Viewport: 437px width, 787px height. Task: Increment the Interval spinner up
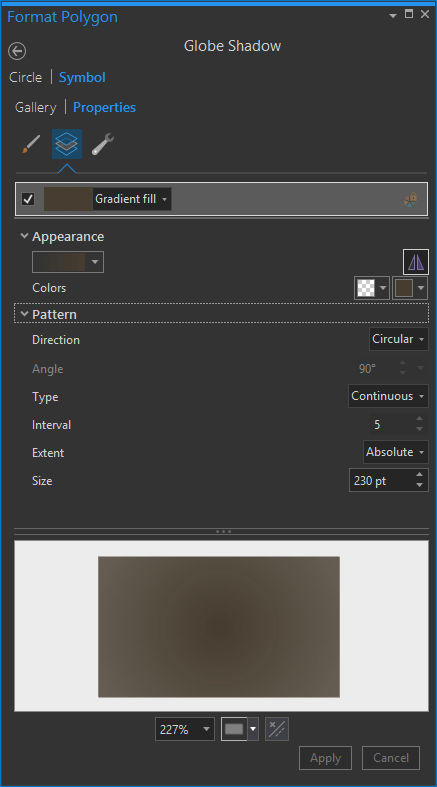click(419, 419)
